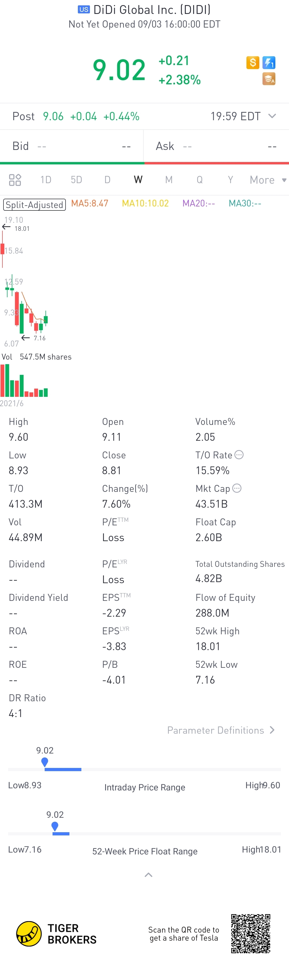289x980 pixels.
Task: Tap the brown stacked layers icon
Action: pyautogui.click(x=269, y=79)
